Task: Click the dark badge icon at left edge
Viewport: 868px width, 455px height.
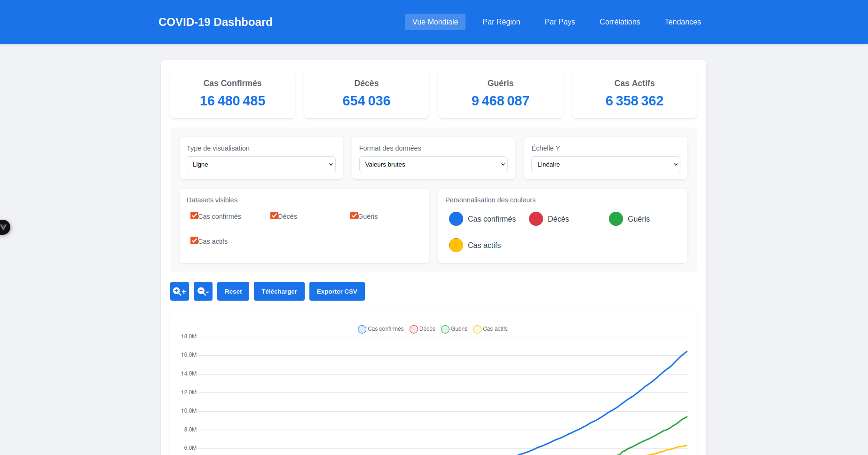Action: click(4, 227)
